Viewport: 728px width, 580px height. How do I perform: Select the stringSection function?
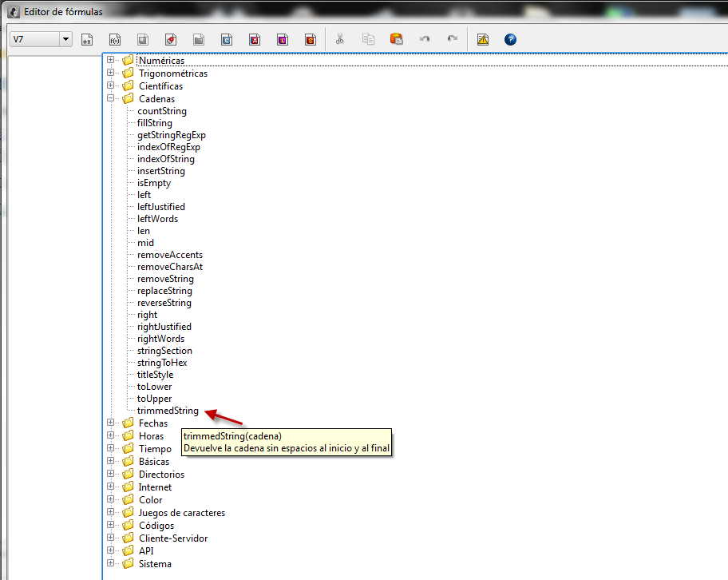tap(164, 351)
